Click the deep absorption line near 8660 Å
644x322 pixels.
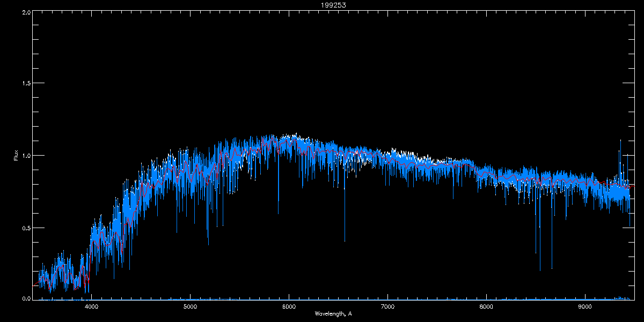552,267
